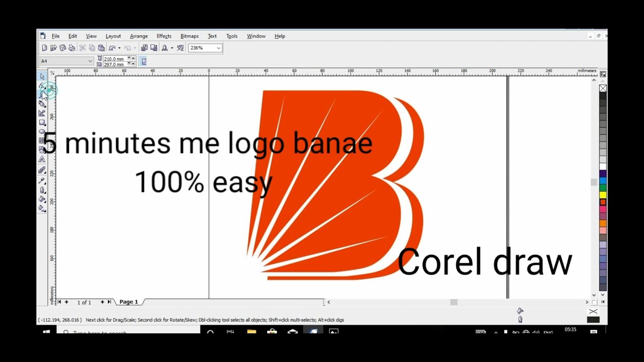Click the Import icon

click(x=144, y=48)
